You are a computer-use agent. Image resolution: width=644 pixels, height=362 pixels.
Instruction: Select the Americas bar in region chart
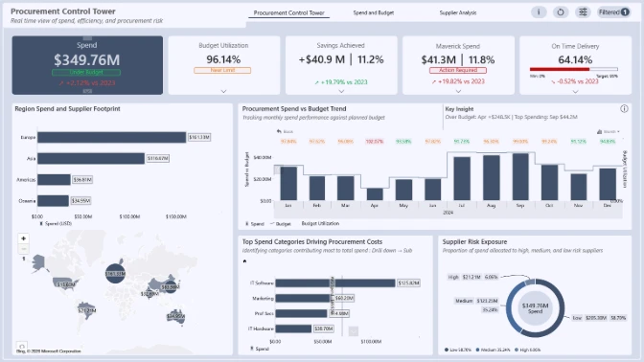coord(54,179)
